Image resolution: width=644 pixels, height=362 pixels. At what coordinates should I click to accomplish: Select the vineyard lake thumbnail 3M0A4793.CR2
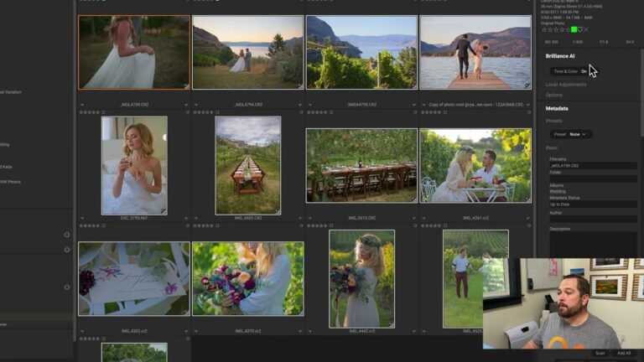362,52
